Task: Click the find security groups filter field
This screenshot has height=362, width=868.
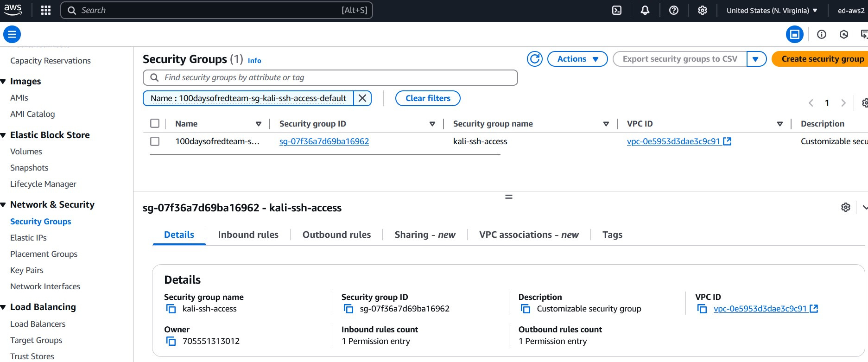Action: coord(330,77)
